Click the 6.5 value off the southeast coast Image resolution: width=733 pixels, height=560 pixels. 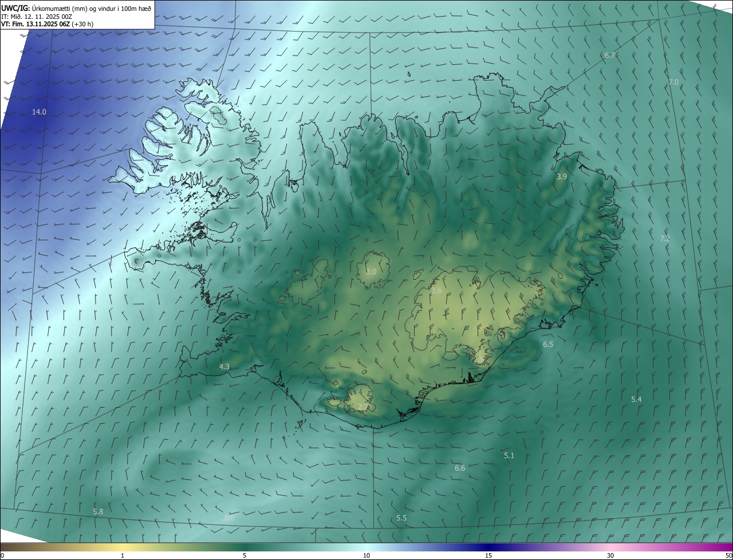point(548,345)
